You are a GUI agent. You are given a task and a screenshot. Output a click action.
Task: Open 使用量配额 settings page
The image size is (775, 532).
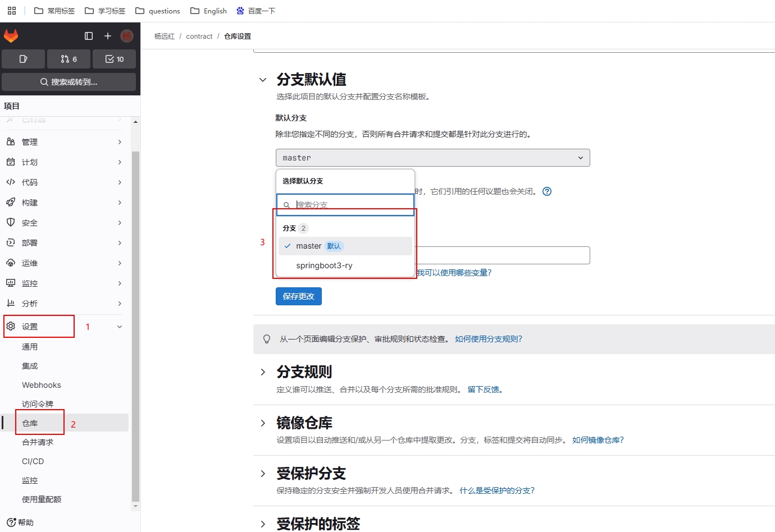[42, 499]
